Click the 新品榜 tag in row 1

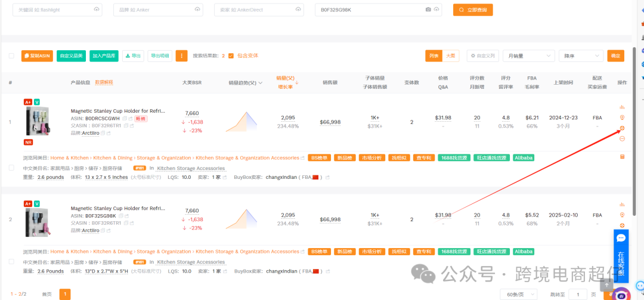(x=345, y=158)
